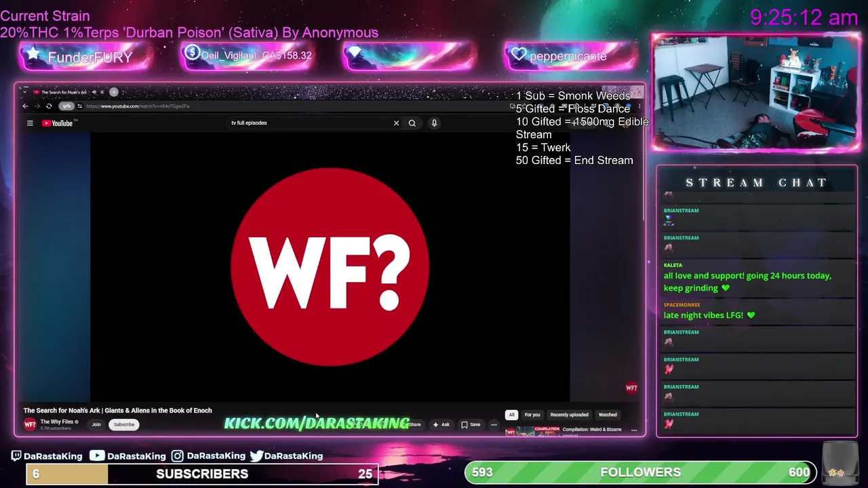Focus the YouTube URL address bar
Screen dimensions: 868x488
point(292,106)
